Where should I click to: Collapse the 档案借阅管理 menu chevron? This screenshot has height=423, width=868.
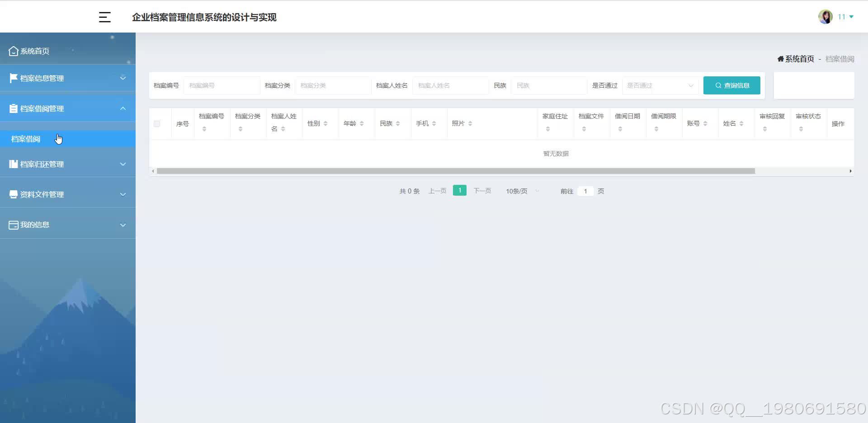pos(123,108)
